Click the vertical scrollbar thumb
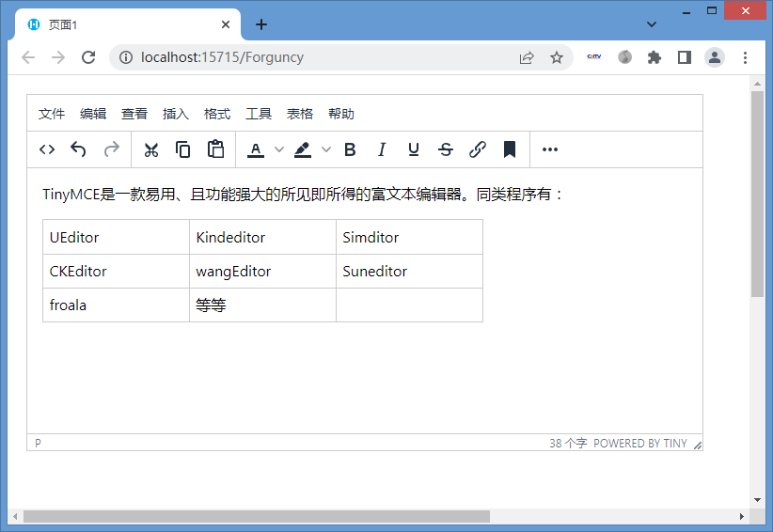Image resolution: width=773 pixels, height=532 pixels. 757,194
